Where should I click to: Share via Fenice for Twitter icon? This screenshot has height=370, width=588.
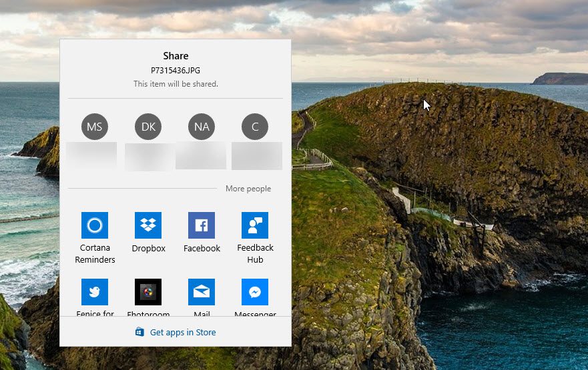(95, 292)
